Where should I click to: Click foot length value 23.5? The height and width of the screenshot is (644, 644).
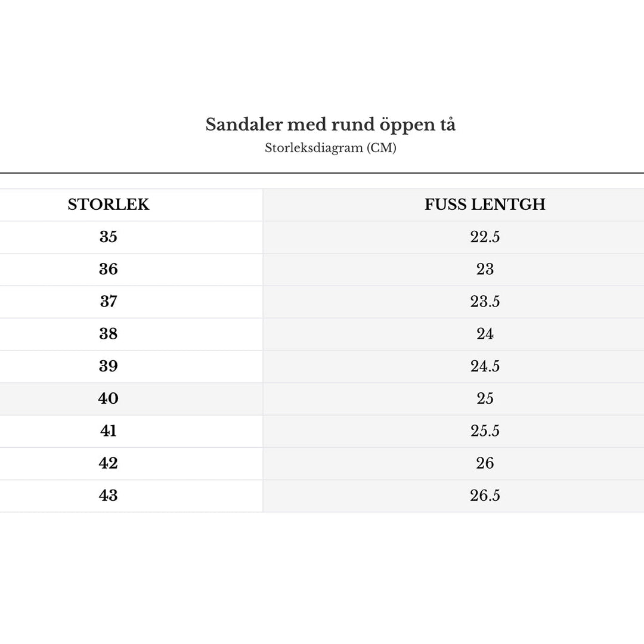click(x=485, y=302)
